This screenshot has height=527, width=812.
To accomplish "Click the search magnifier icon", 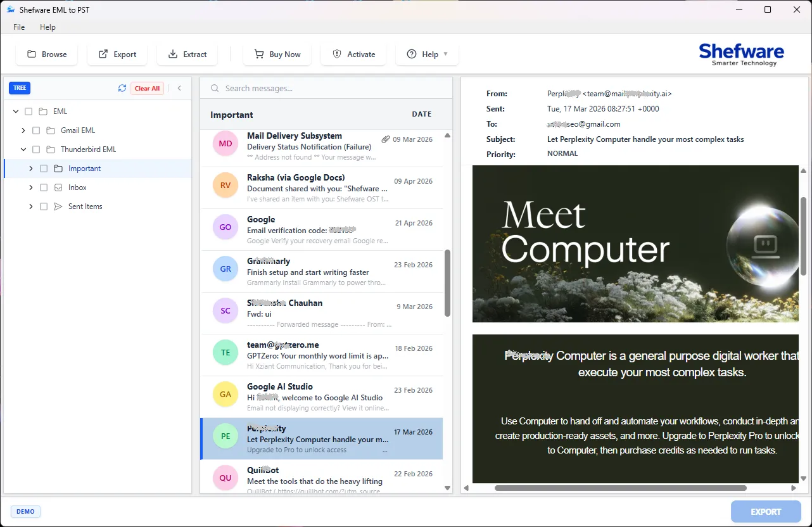I will (x=215, y=88).
